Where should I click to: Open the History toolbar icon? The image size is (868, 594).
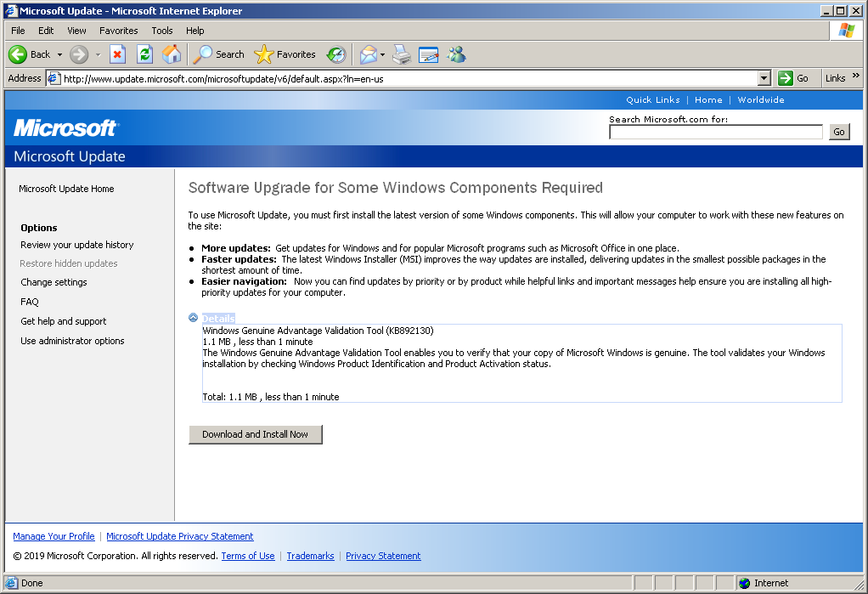click(x=336, y=54)
